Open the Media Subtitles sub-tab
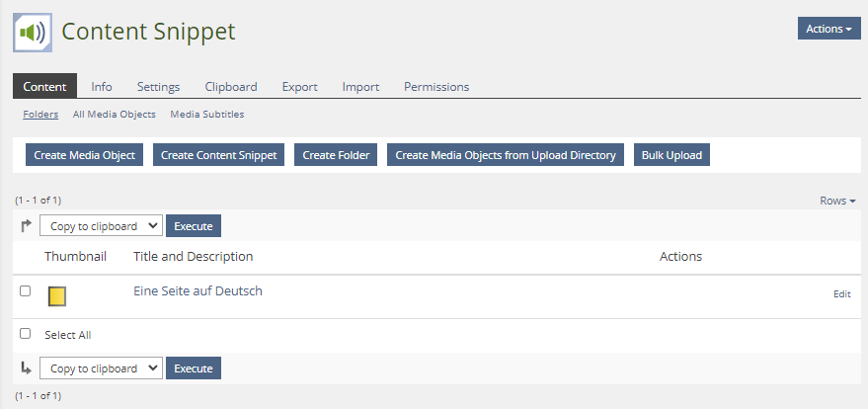 point(206,115)
